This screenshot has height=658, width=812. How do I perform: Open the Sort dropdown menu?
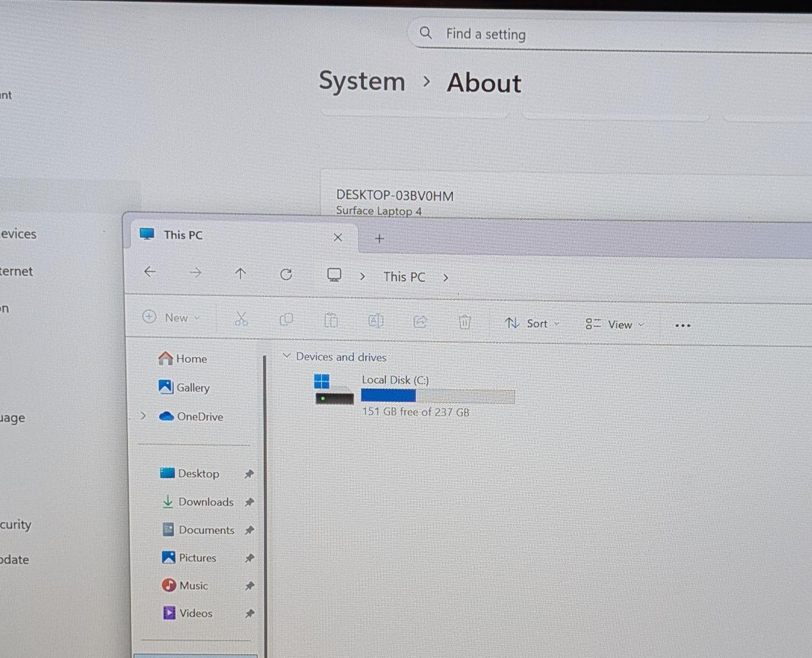532,324
